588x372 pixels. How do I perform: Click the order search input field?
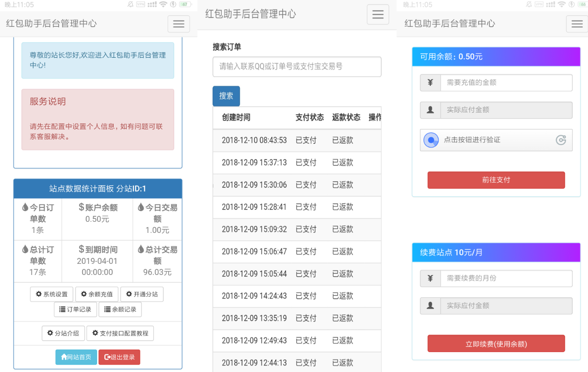pos(297,67)
